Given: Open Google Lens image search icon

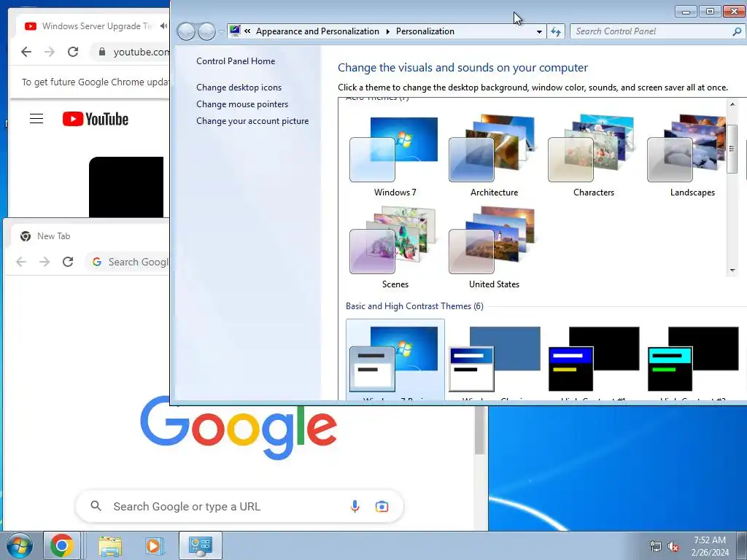Looking at the screenshot, I should [382, 506].
